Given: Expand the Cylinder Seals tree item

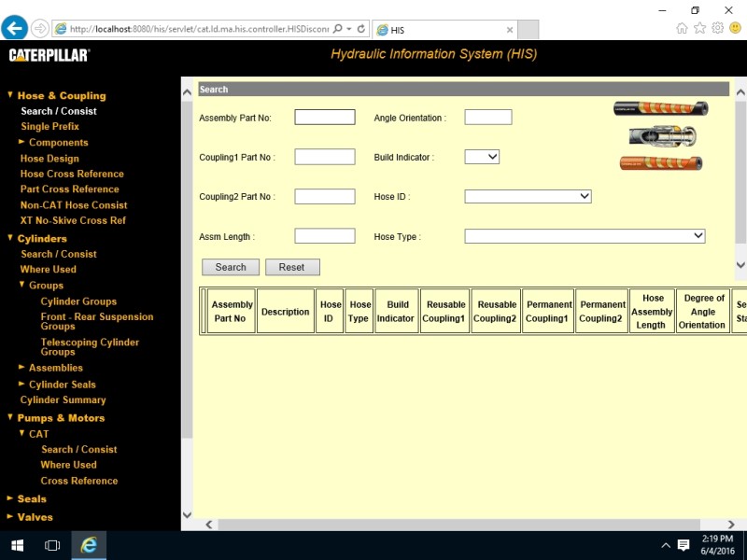Looking at the screenshot, I should pyautogui.click(x=21, y=385).
